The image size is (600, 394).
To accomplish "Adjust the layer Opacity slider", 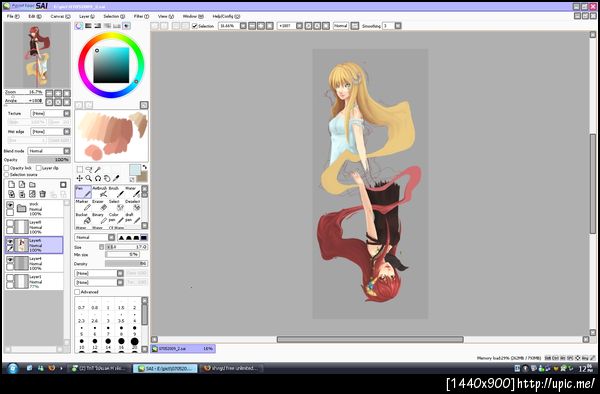I will coord(49,160).
